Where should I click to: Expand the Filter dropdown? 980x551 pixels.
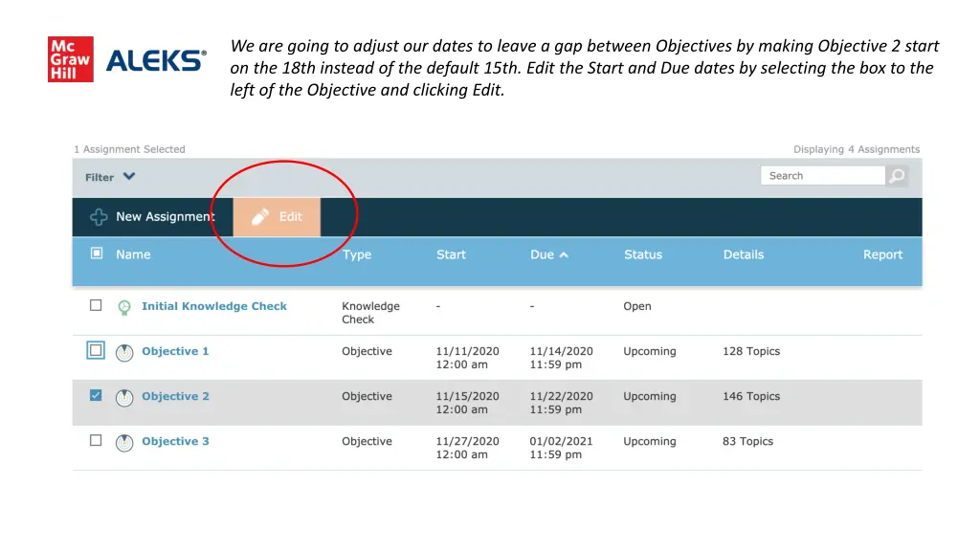pos(110,177)
